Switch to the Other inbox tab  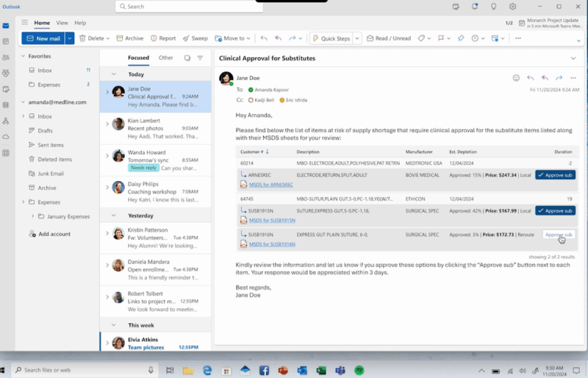click(x=165, y=58)
